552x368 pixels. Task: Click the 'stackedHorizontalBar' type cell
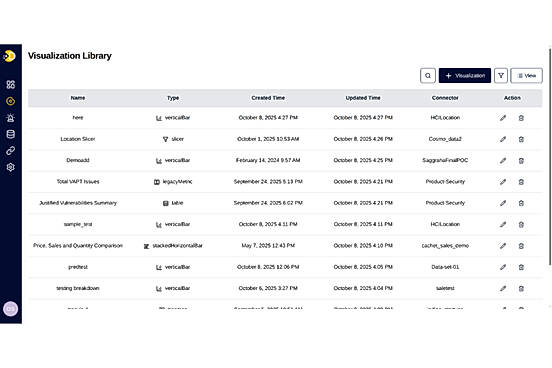[173, 245]
